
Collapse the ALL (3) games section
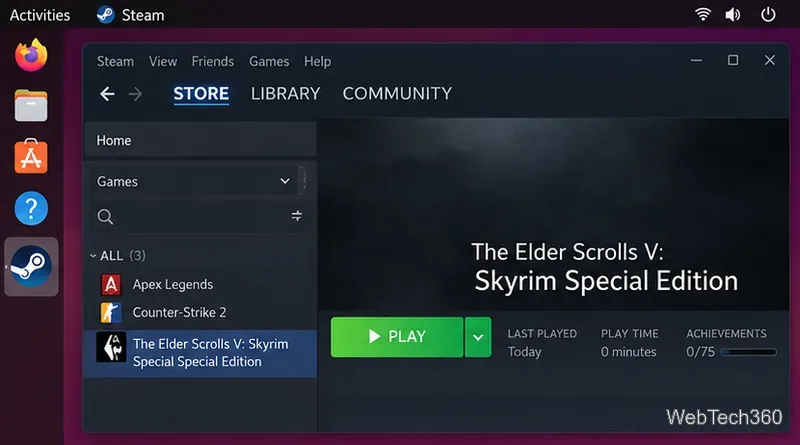93,256
